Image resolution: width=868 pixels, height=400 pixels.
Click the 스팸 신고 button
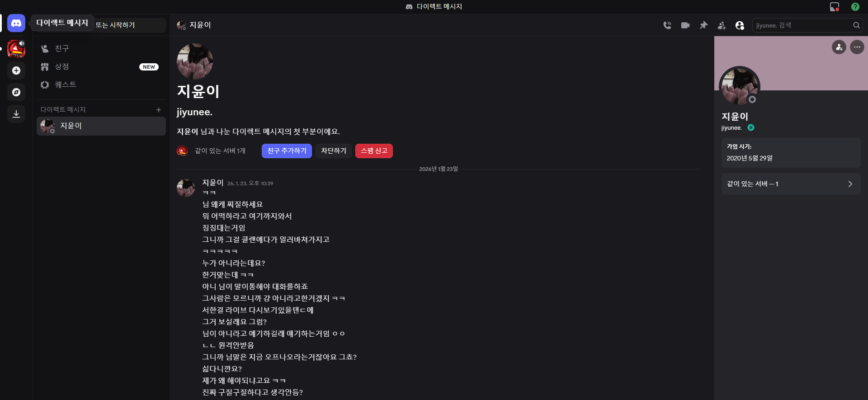(x=374, y=151)
